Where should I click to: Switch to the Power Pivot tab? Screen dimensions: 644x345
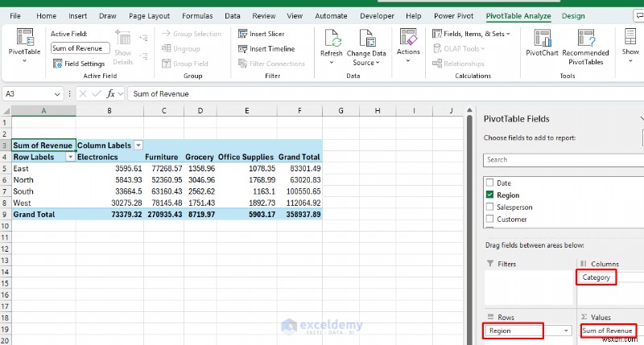tap(453, 16)
